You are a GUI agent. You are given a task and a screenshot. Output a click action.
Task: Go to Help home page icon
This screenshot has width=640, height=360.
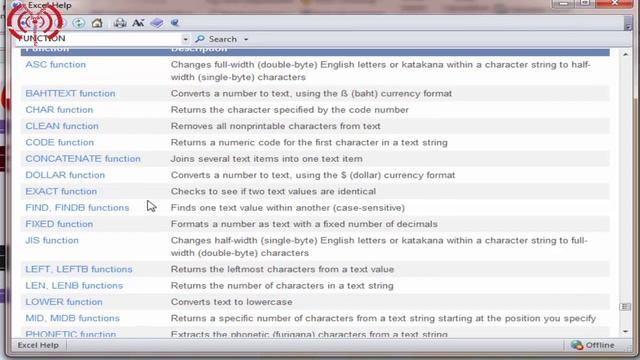tap(97, 23)
